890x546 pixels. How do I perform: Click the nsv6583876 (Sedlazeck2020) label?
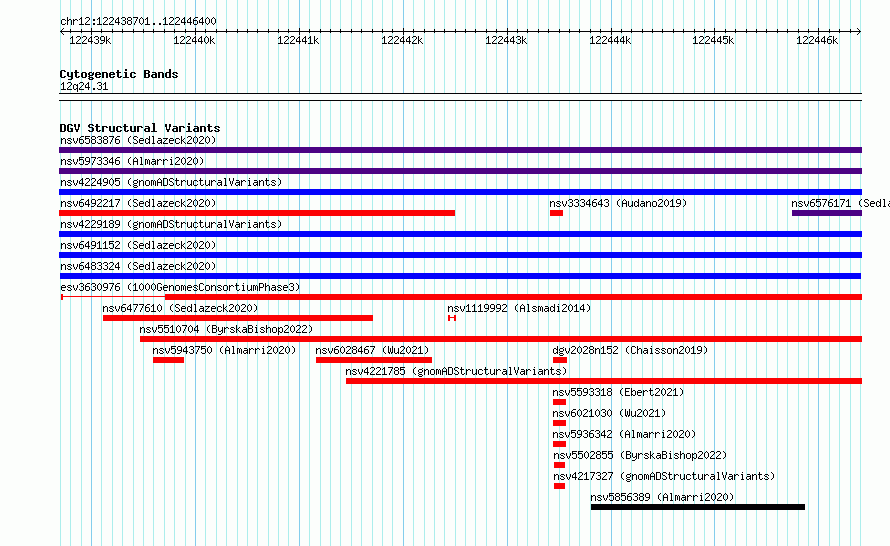(x=138, y=140)
